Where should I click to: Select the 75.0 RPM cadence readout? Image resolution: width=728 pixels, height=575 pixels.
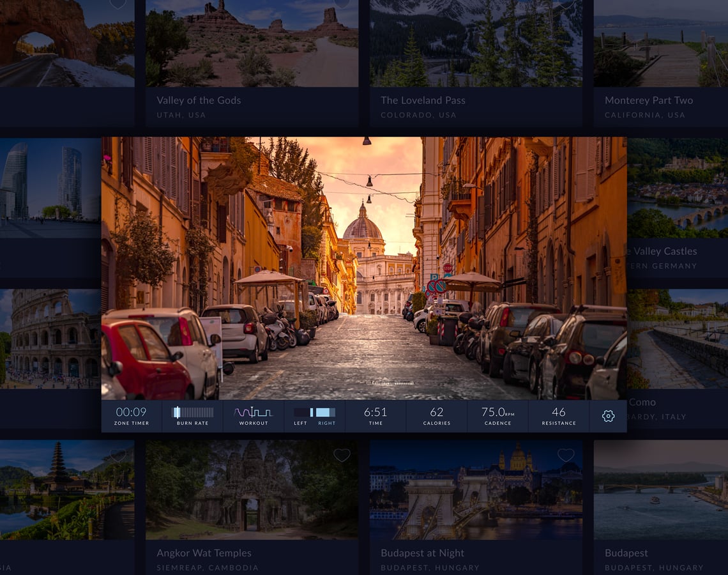coord(497,412)
